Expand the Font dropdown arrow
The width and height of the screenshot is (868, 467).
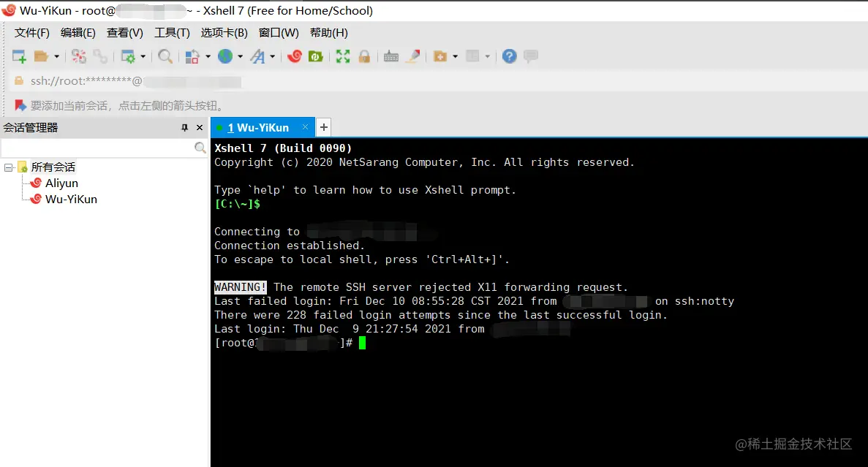coord(272,56)
